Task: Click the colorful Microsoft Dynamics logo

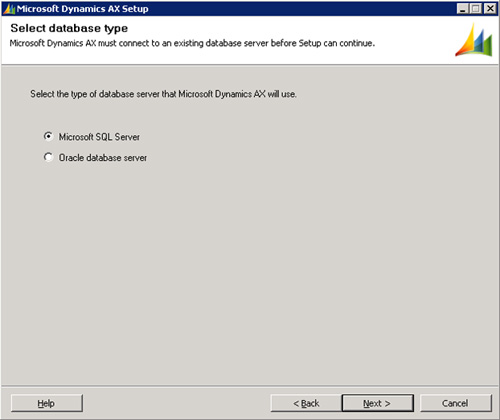Action: (474, 39)
